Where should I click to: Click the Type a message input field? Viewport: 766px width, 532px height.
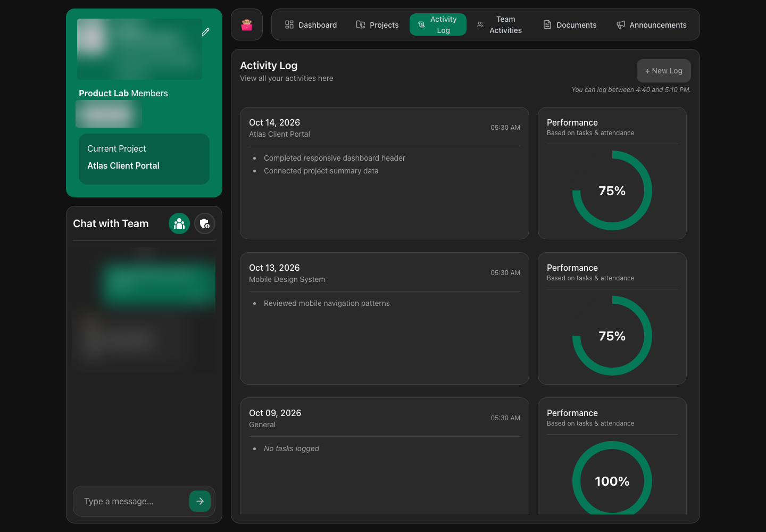pyautogui.click(x=133, y=501)
